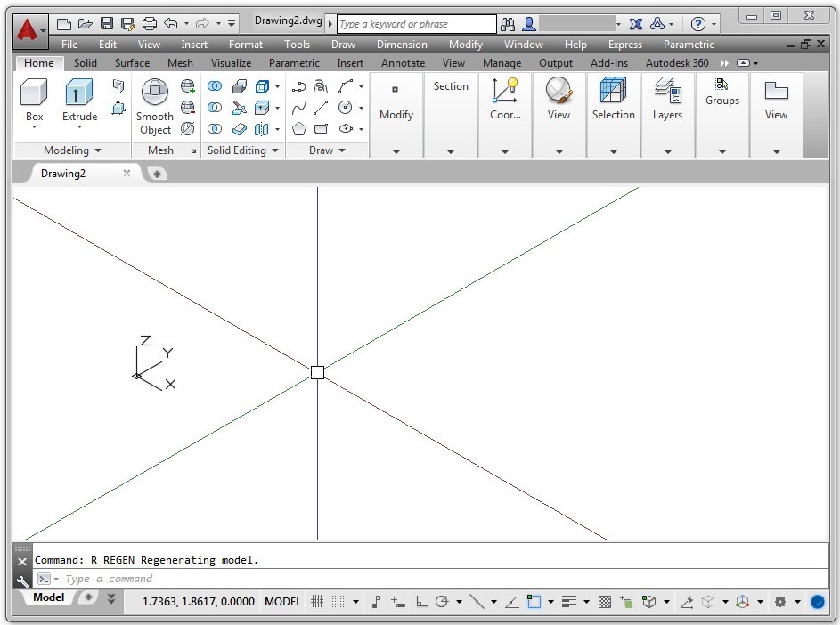Toggle polar tracking in status bar

(x=442, y=602)
